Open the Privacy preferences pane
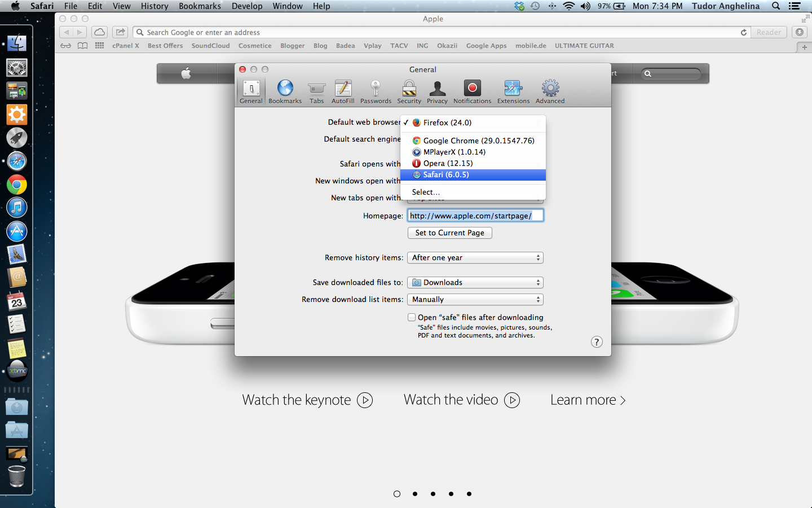The height and width of the screenshot is (508, 812). (x=437, y=92)
